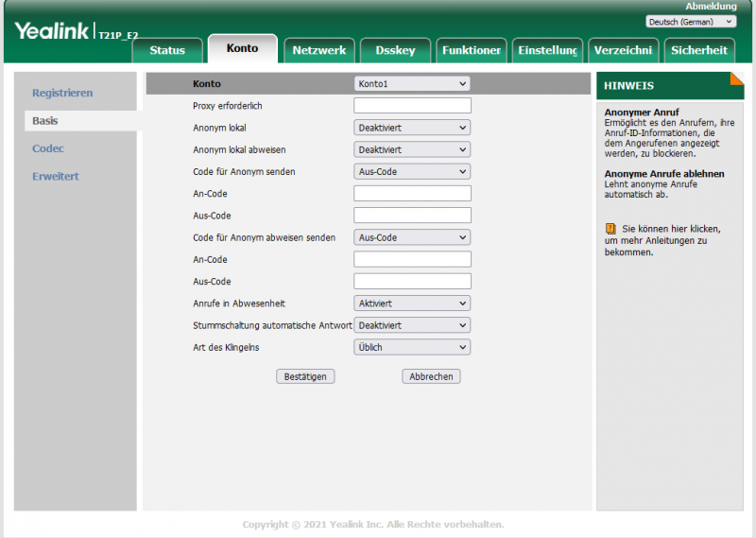This screenshot has width=756, height=538.
Task: Open the Konto1 account dropdown
Action: 412,83
